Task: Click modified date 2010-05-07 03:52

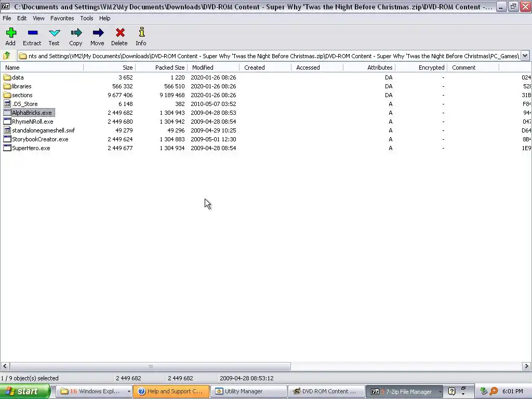Action: 213,104
